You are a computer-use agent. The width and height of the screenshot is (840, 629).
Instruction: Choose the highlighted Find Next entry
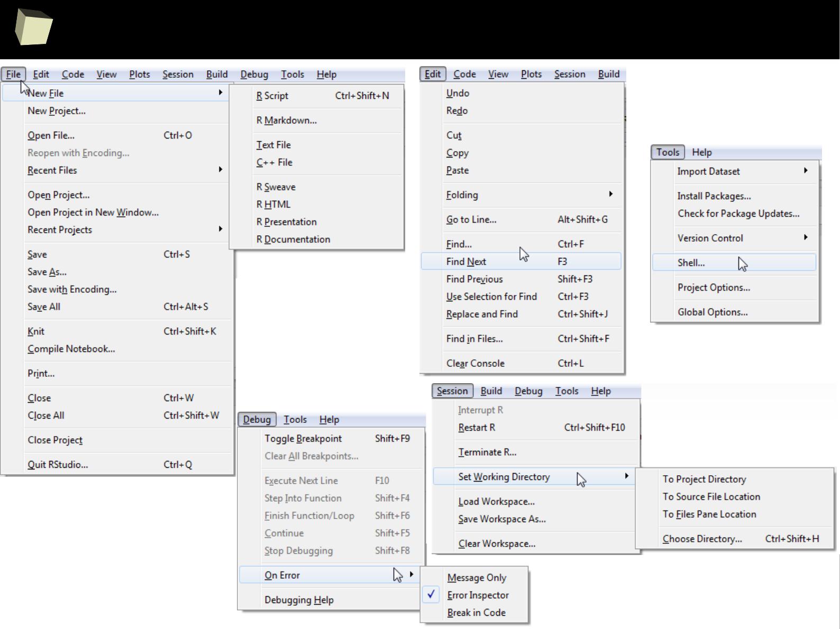pos(521,262)
